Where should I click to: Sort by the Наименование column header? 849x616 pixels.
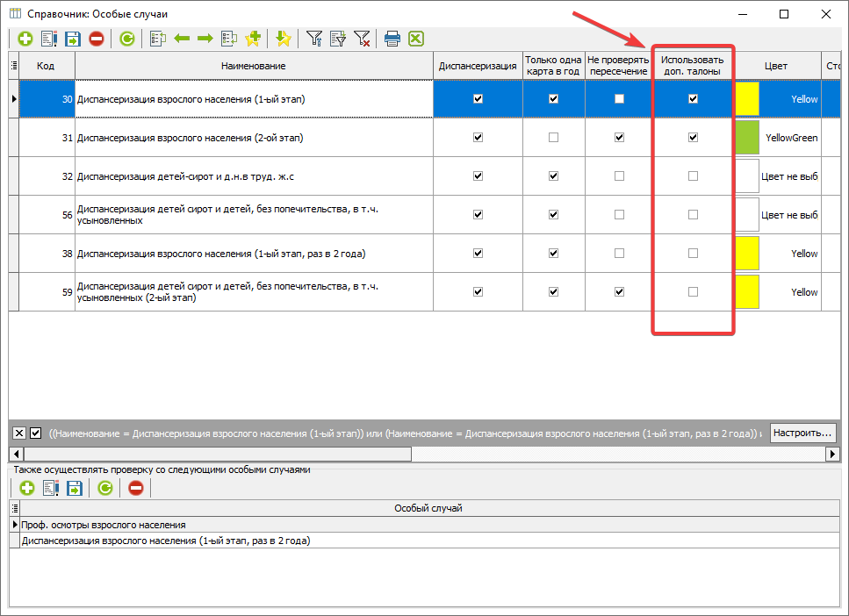click(254, 66)
